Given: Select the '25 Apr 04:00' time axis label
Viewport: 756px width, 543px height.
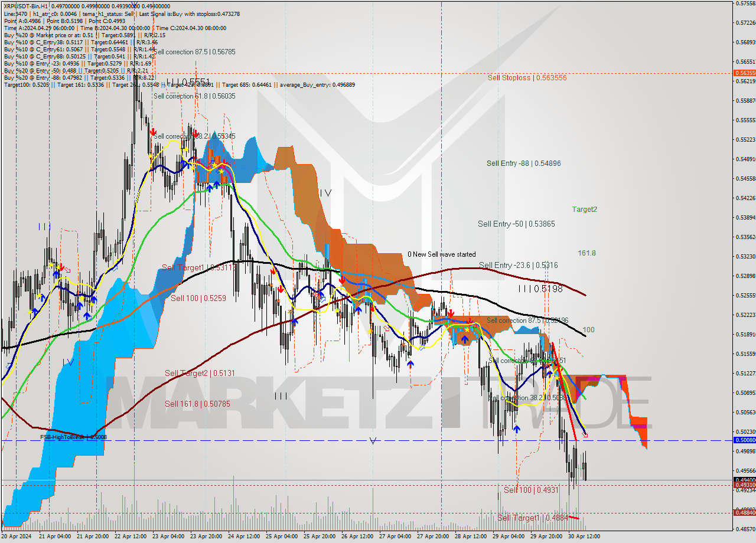Looking at the screenshot, I should (x=281, y=536).
